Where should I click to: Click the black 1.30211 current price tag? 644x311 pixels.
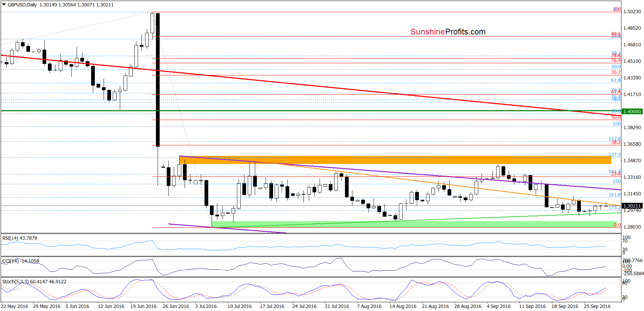click(632, 206)
